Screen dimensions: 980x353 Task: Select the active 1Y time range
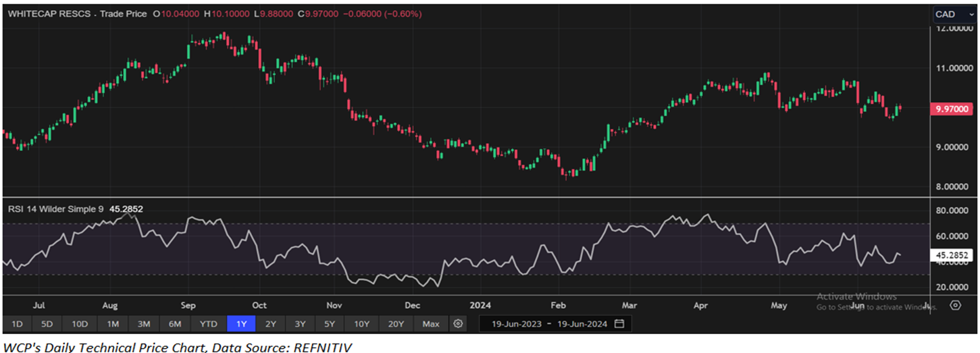point(241,324)
